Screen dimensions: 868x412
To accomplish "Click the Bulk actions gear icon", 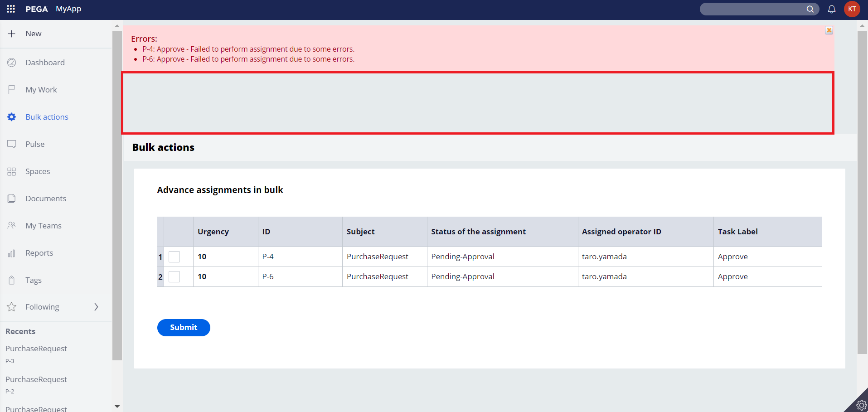I will coord(12,117).
